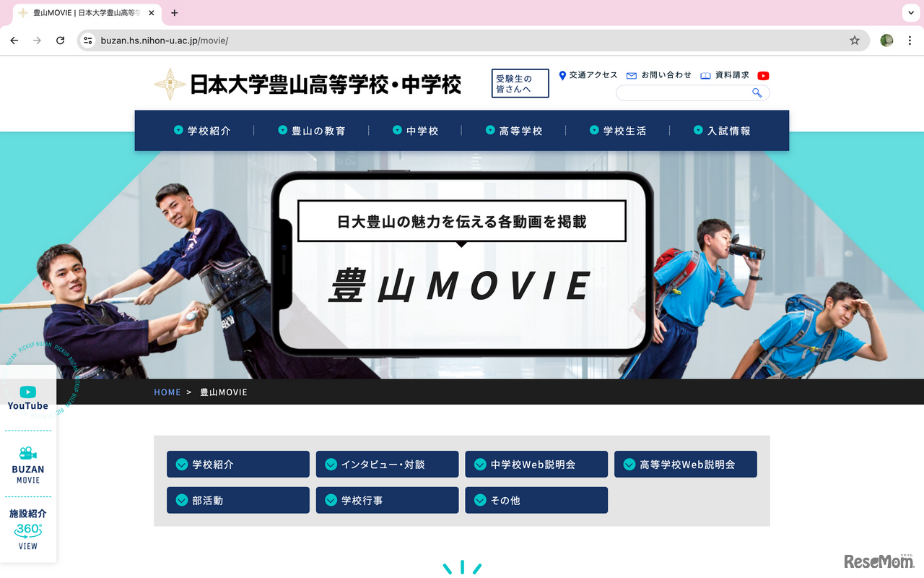
Task: Open the Chrome profile avatar
Action: (886, 40)
